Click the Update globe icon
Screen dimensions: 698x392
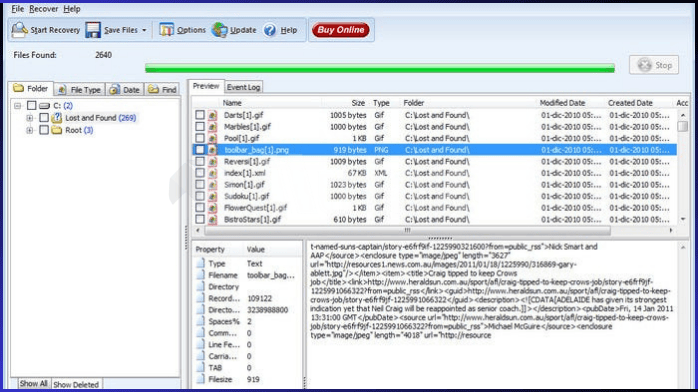219,30
